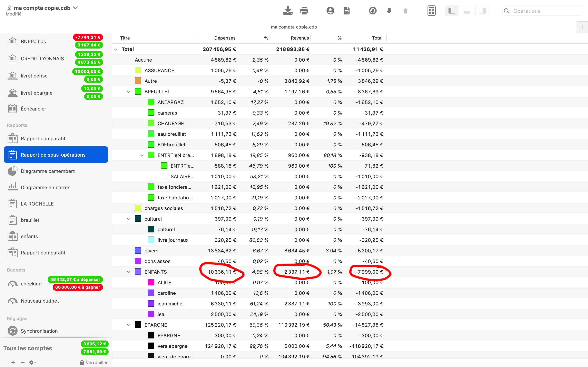Toggle the left sidebar panel button

coord(452,11)
